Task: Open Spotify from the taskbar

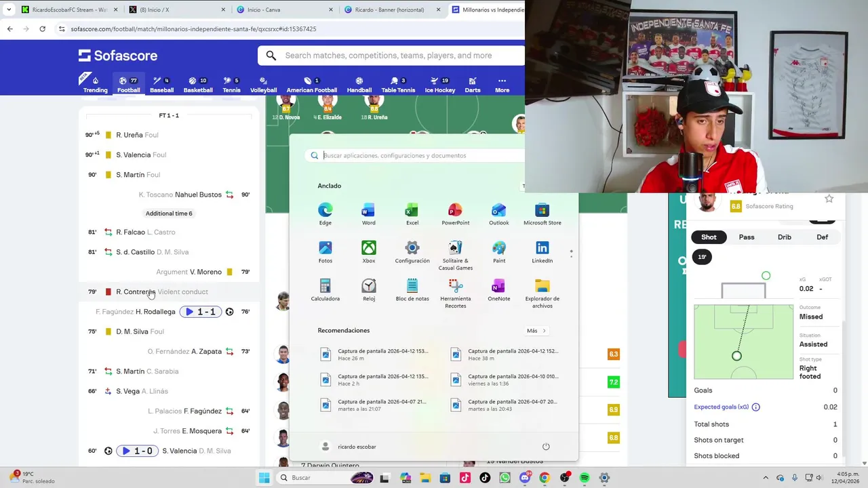Action: (x=585, y=478)
